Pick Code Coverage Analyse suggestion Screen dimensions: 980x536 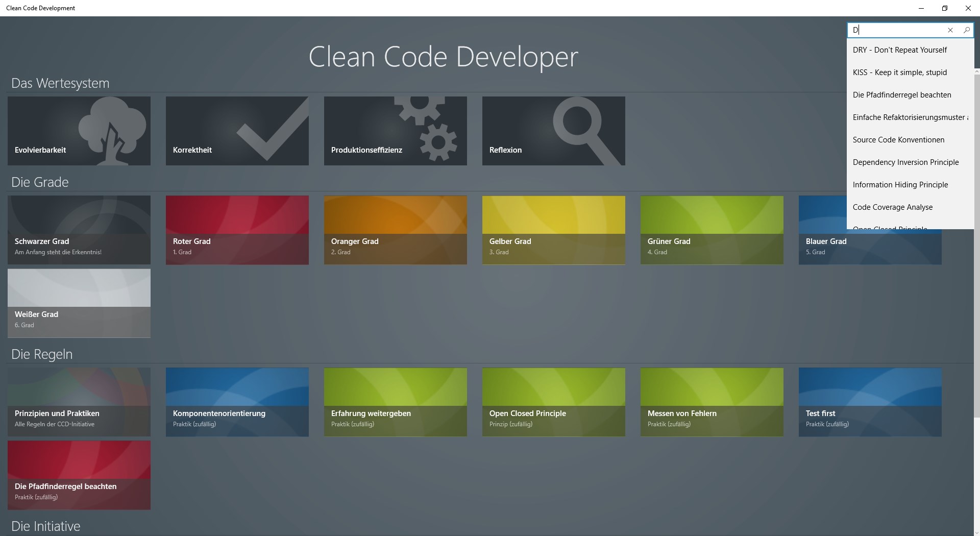tap(910, 207)
